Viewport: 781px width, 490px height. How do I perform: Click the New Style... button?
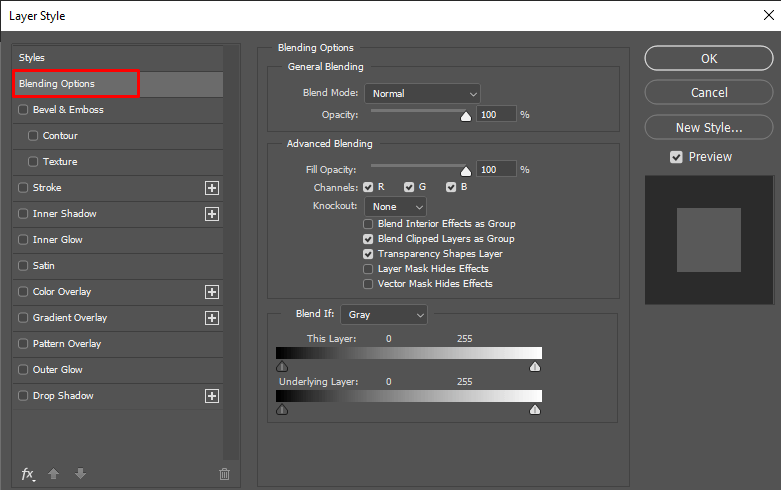click(x=708, y=127)
